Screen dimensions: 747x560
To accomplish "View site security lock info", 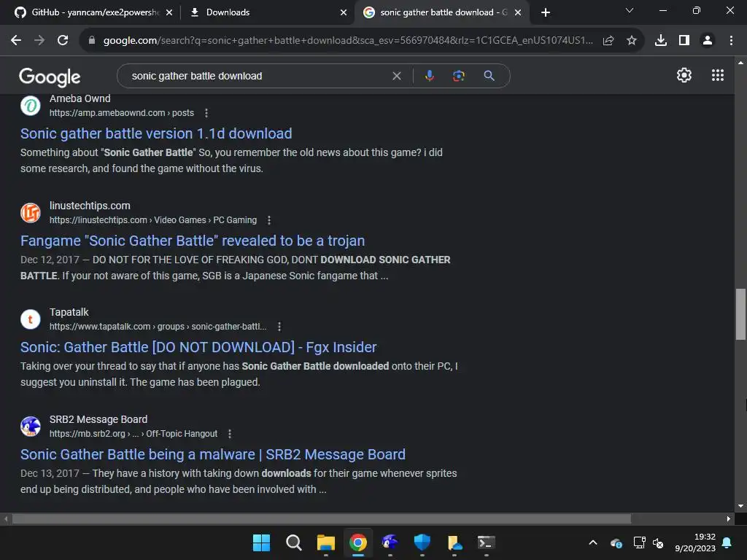I will click(92, 41).
